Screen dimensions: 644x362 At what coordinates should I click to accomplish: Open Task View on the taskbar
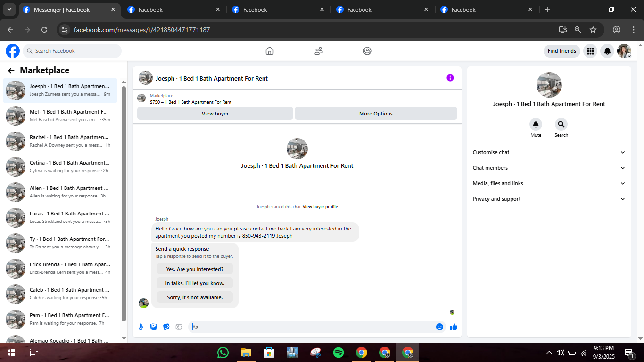click(33, 353)
